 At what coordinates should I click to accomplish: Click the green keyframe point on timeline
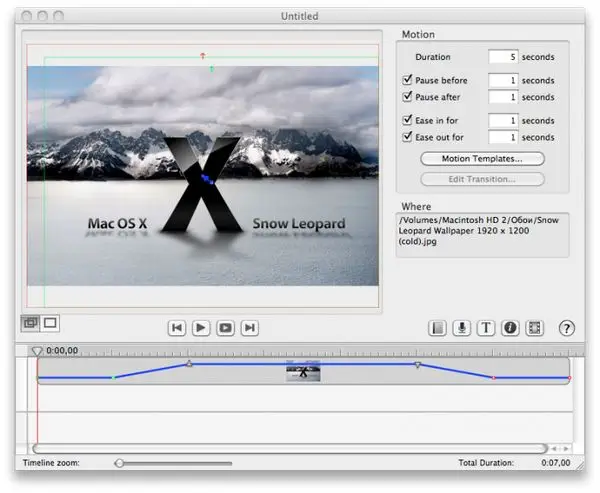point(114,378)
